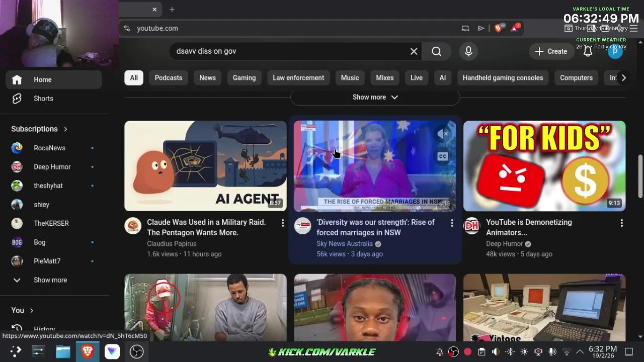Start voice search with the microphone icon
Viewport: 644px width, 362px height.
(x=468, y=51)
